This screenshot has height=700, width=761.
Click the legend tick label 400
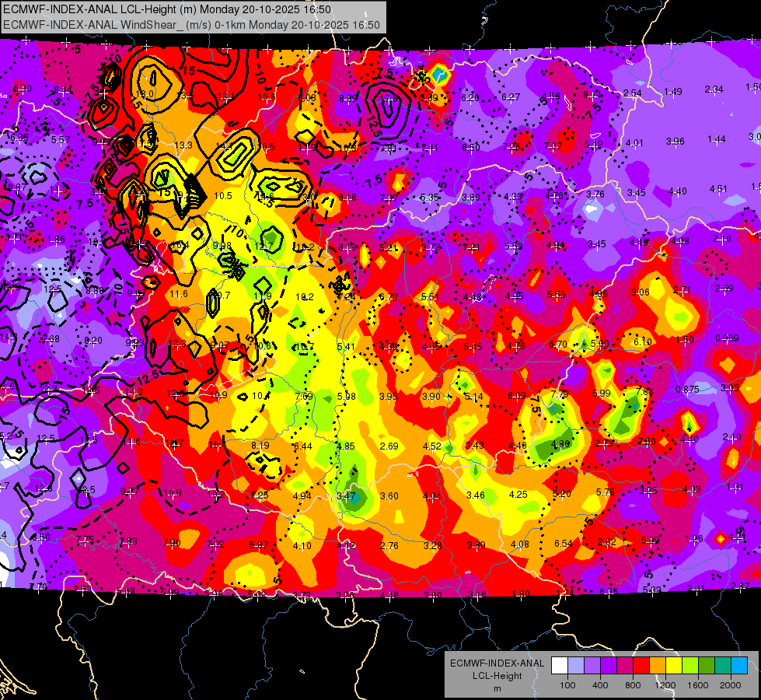[x=600, y=685]
